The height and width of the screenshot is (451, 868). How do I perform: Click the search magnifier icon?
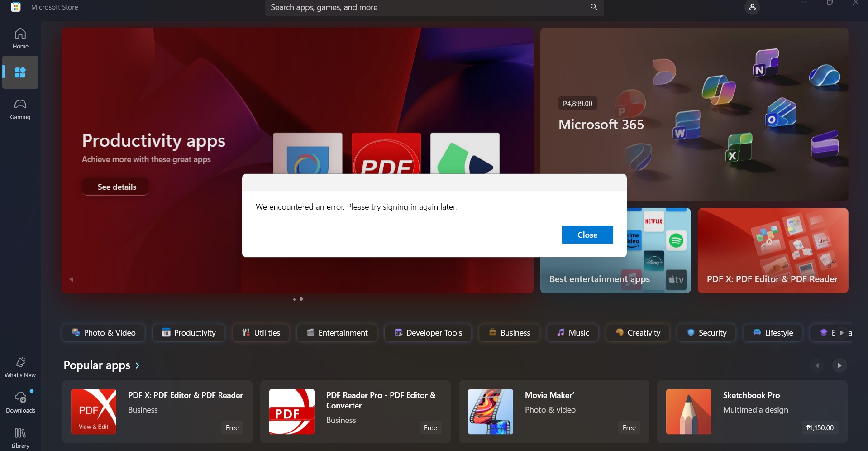pyautogui.click(x=594, y=7)
